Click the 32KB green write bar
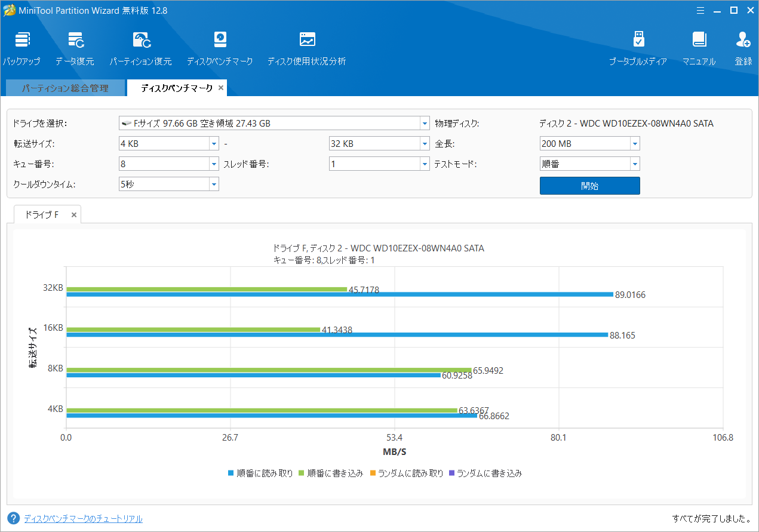Screen dimensions: 759x532 207,289
